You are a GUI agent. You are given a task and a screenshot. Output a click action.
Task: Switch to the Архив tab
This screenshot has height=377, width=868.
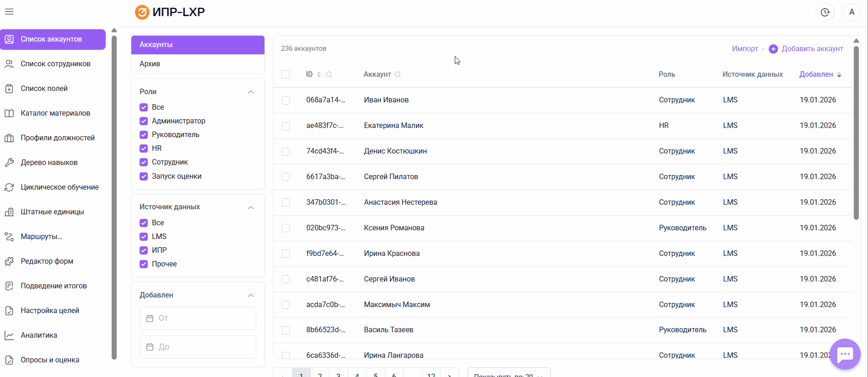(x=198, y=64)
